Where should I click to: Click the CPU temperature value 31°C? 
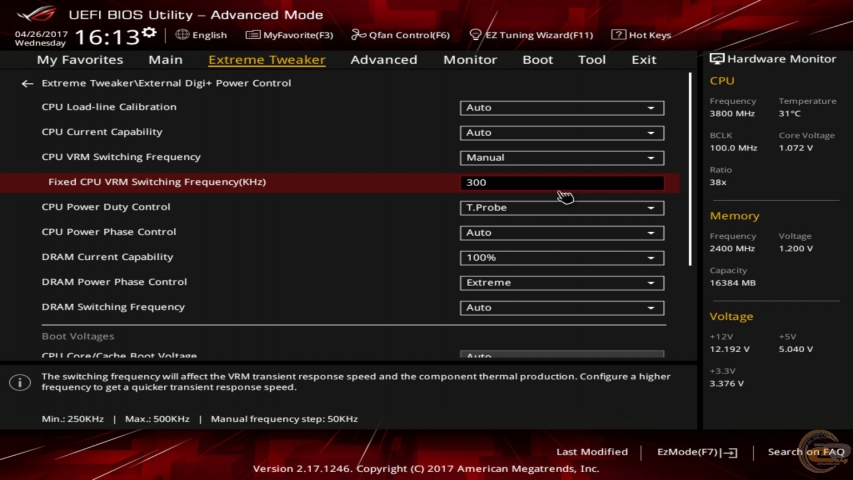789,114
